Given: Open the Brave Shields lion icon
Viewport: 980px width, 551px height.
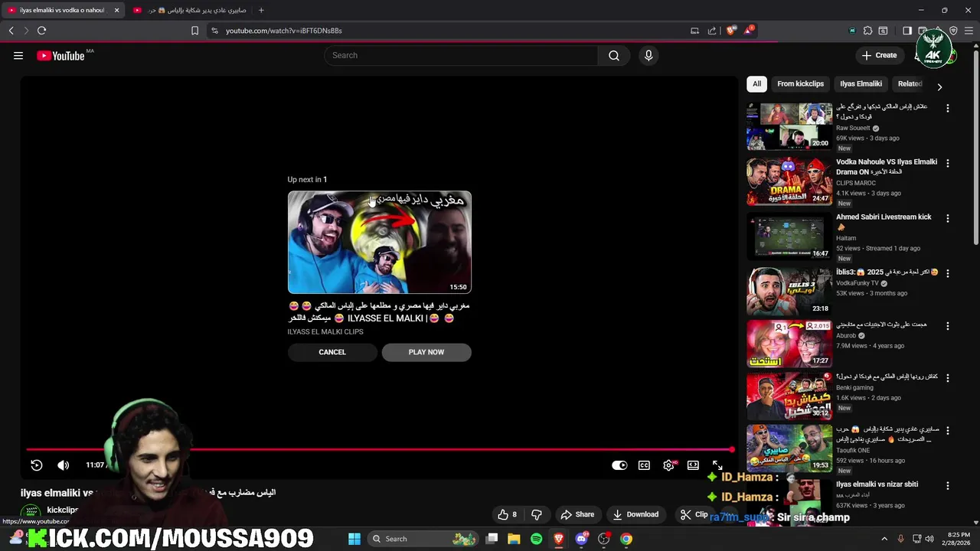Looking at the screenshot, I should 731,31.
